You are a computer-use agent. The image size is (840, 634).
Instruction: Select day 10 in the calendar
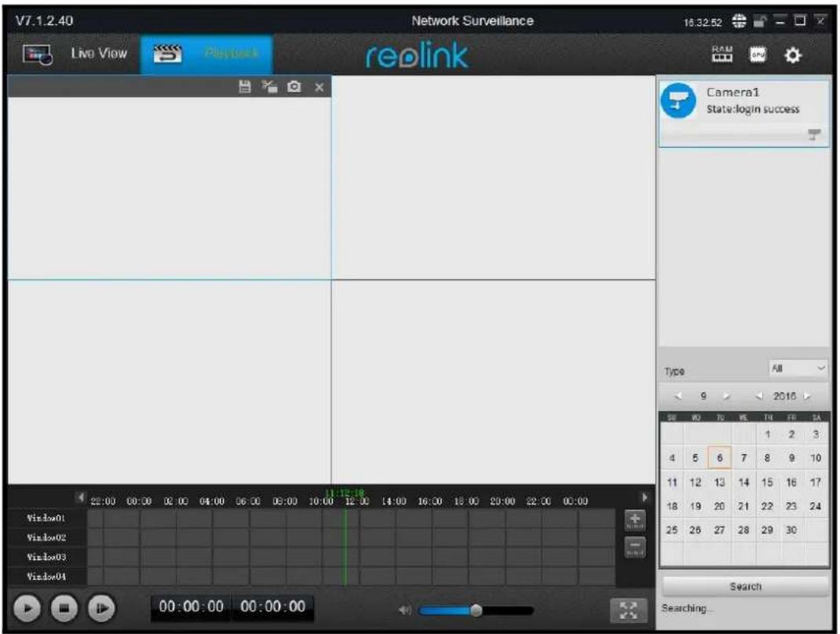click(816, 458)
